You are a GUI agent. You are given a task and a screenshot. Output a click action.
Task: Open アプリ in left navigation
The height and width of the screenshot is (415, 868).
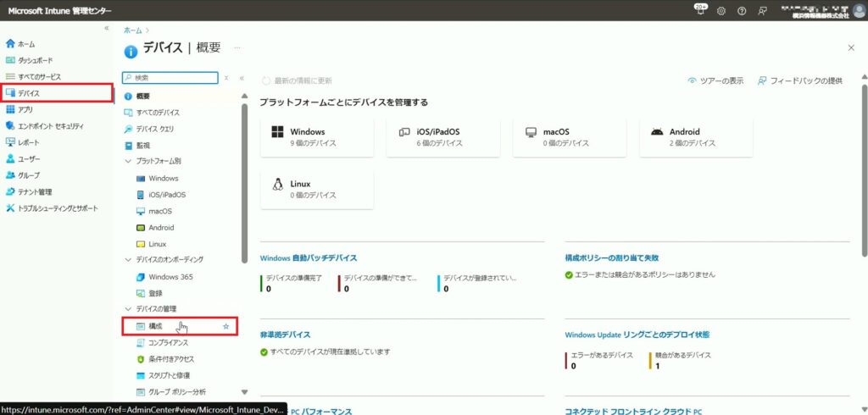(19, 109)
